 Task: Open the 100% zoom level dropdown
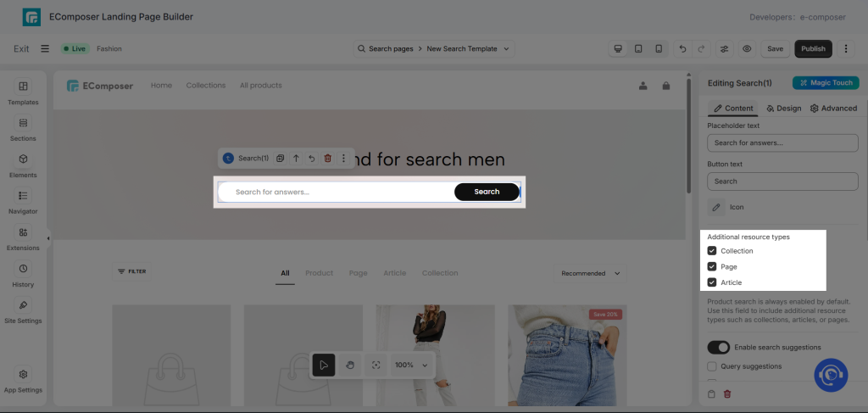point(409,365)
